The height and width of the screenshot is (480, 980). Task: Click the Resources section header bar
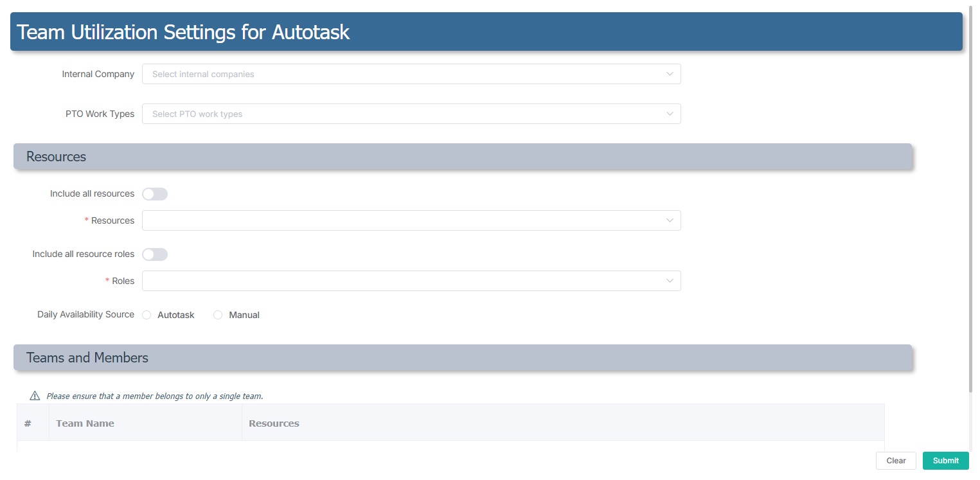pos(257,156)
